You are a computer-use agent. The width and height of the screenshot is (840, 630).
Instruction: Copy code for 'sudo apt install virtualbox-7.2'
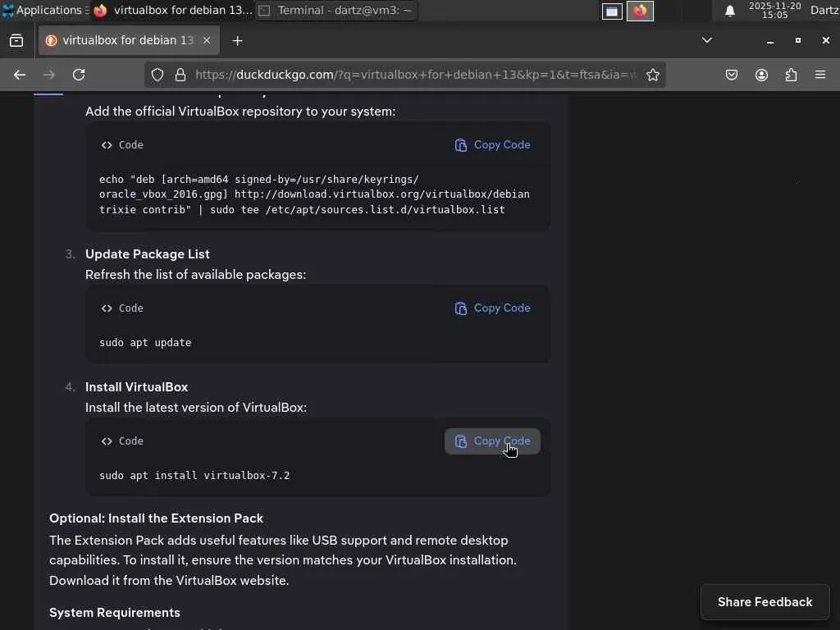[x=492, y=441]
